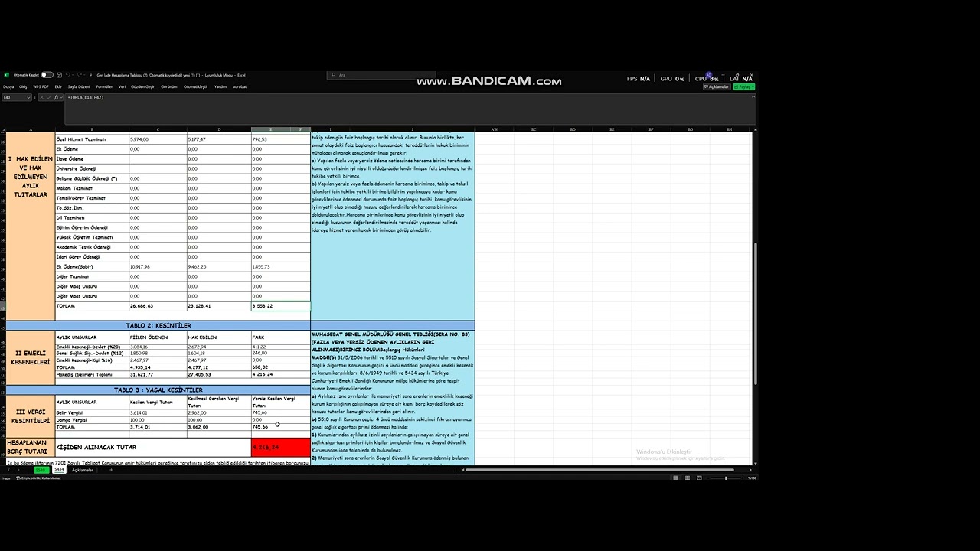This screenshot has height=551, width=980.
Task: Select the vergi total cell 745,66
Action: pos(280,427)
